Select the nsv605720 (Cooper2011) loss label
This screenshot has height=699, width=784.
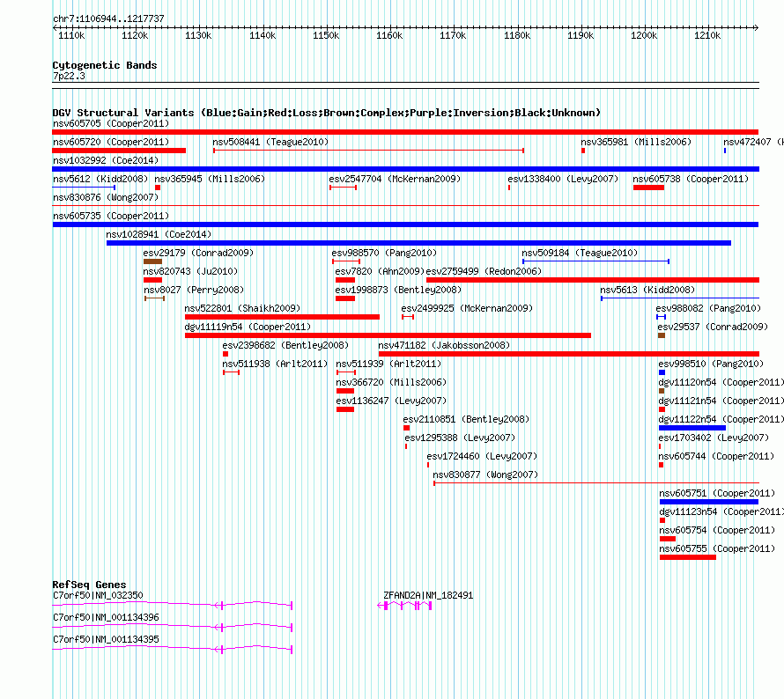point(111,142)
